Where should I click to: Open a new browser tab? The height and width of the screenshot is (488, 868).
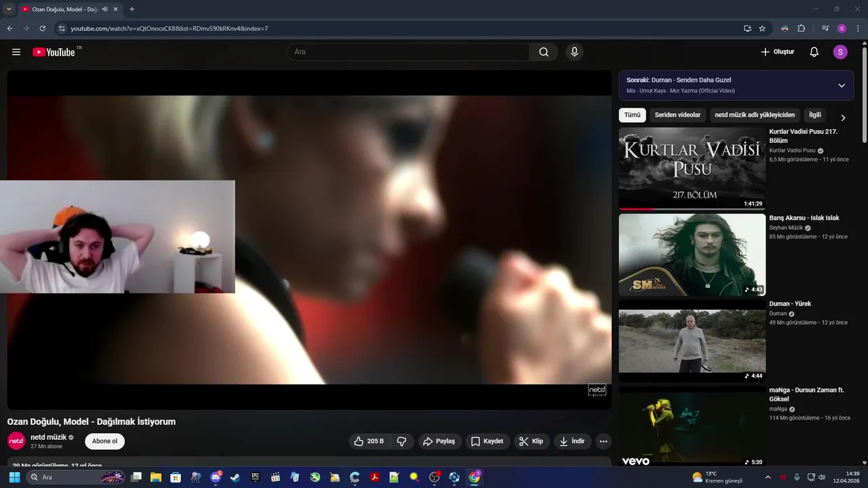(132, 9)
